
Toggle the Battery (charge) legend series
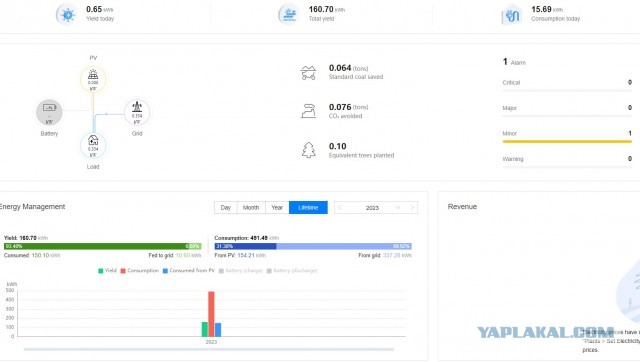(241, 271)
